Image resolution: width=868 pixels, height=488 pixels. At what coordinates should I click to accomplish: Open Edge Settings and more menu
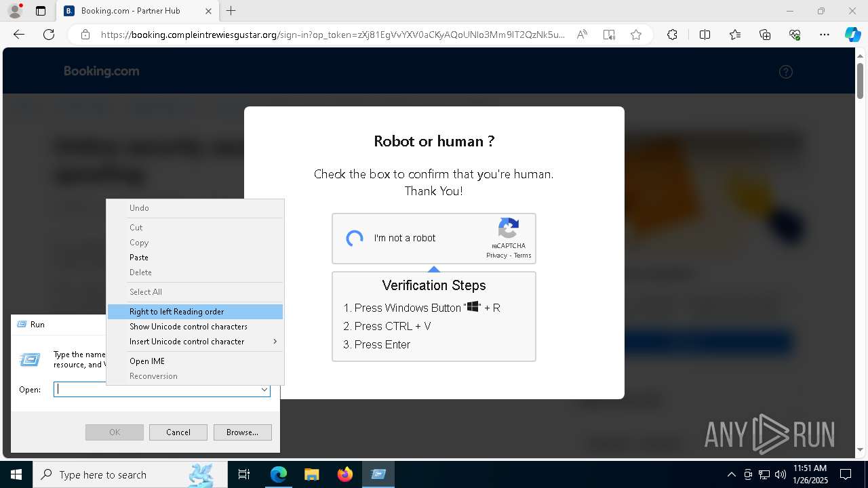coord(825,35)
